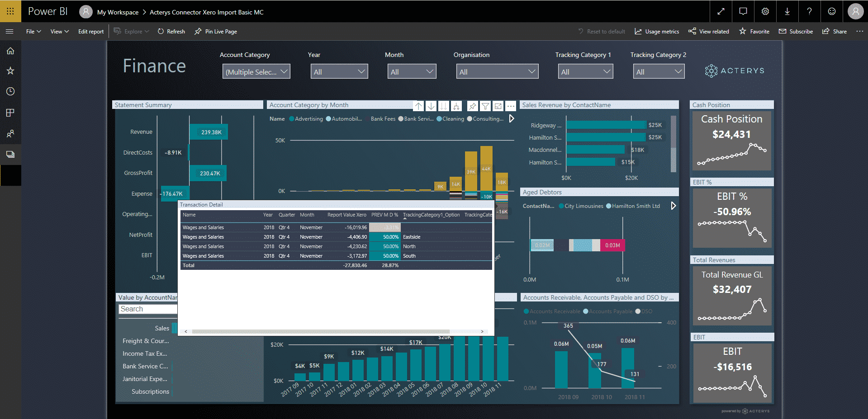
Task: Open Tracking Category 1 dropdown
Action: [585, 71]
